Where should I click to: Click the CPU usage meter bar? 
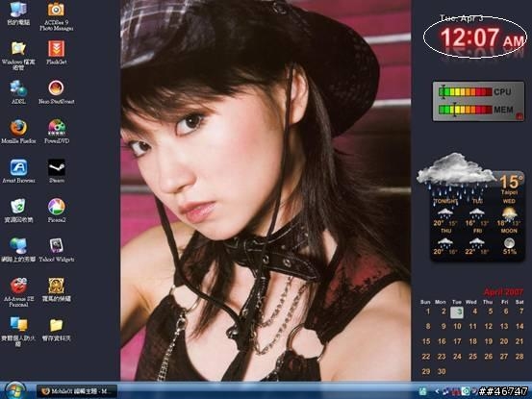[x=466, y=92]
